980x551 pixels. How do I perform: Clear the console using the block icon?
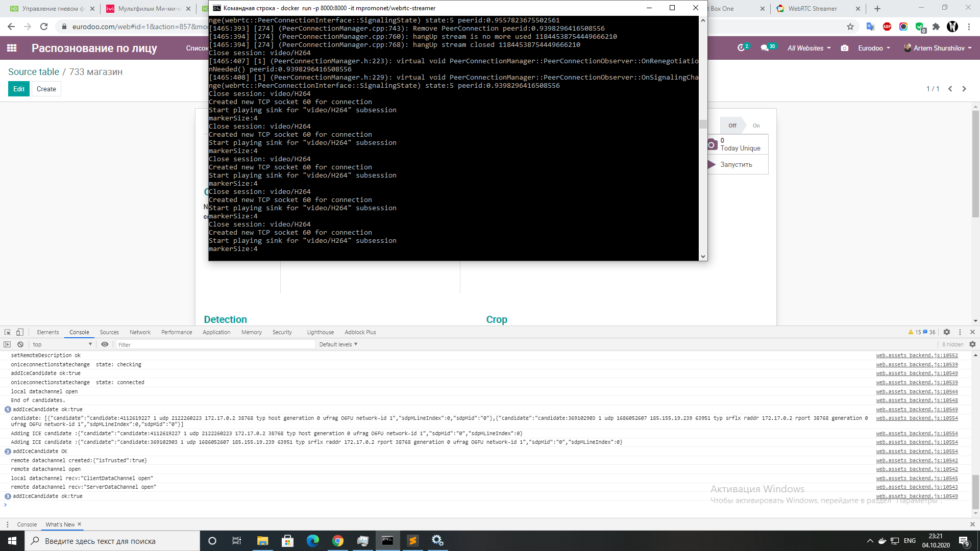(20, 344)
